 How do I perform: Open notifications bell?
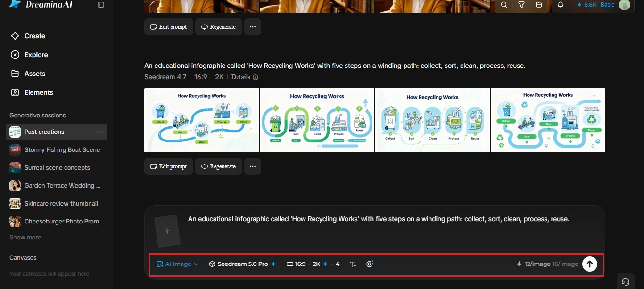(561, 5)
